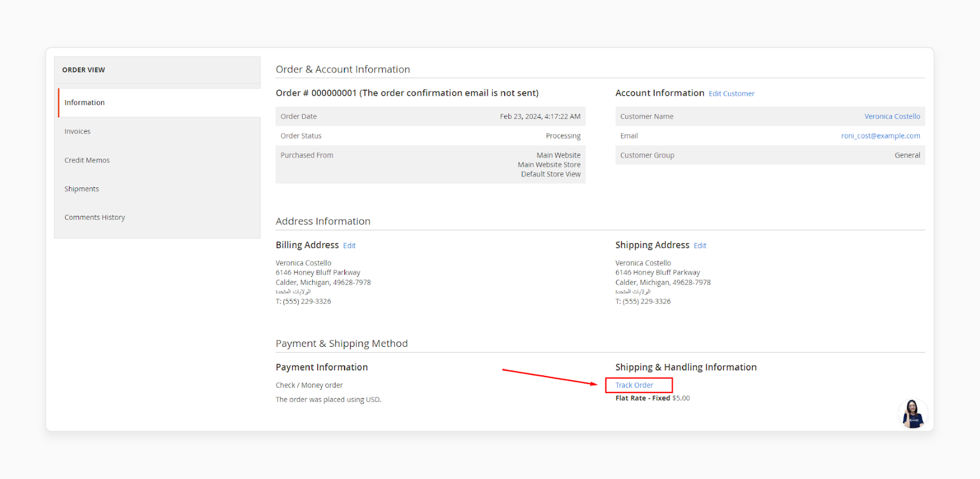Click the Check / Money order text
Image resolution: width=980 pixels, height=479 pixels.
click(x=309, y=385)
